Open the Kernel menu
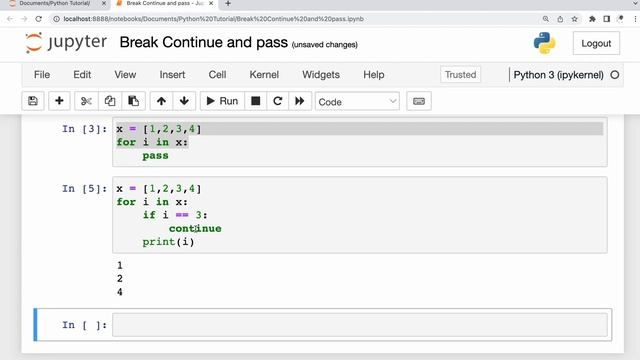Screen dimensions: 640x360 tap(264, 75)
